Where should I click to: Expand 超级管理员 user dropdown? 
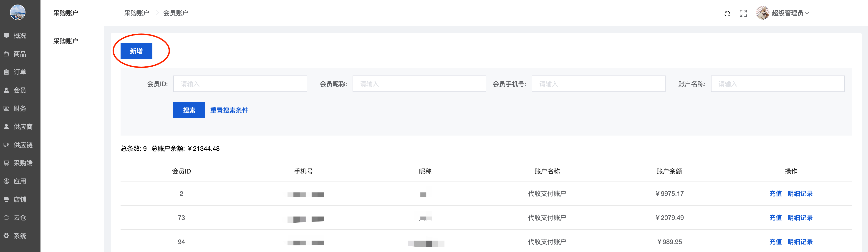coord(790,13)
